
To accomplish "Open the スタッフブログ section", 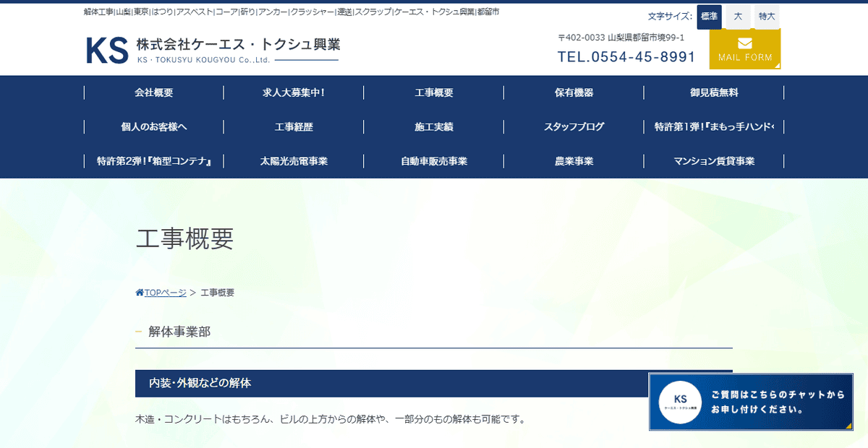I will [573, 126].
